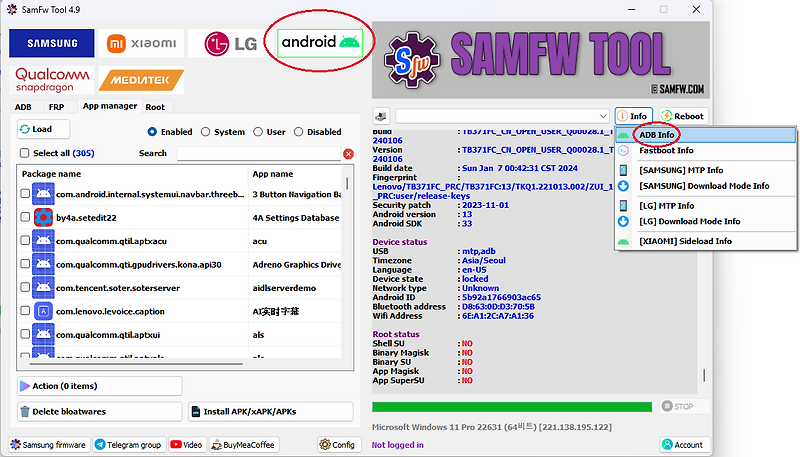Choose [LG] MTP Info menu item
The height and width of the screenshot is (457, 800).
pyautogui.click(x=706, y=206)
